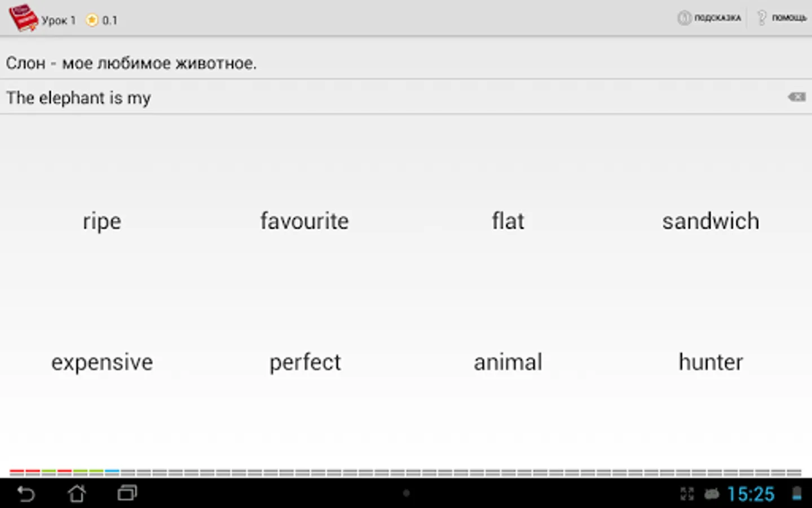Open помощь help in the top bar

pyautogui.click(x=782, y=18)
